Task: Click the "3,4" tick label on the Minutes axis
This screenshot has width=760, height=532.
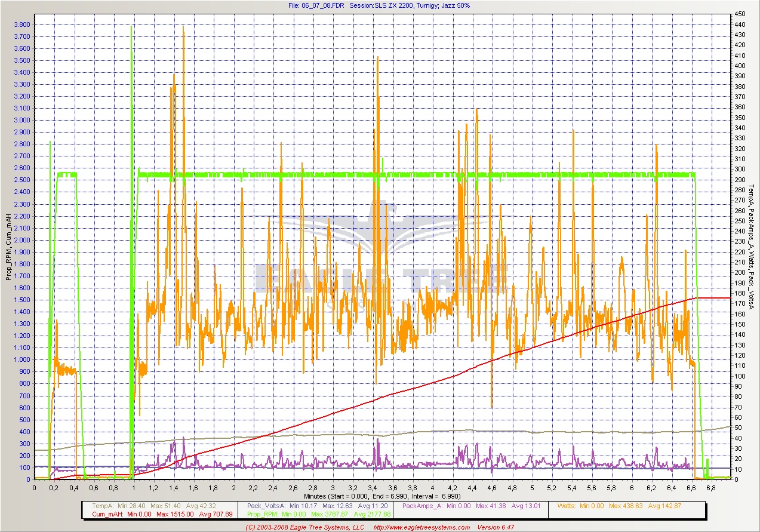Action: 373,487
